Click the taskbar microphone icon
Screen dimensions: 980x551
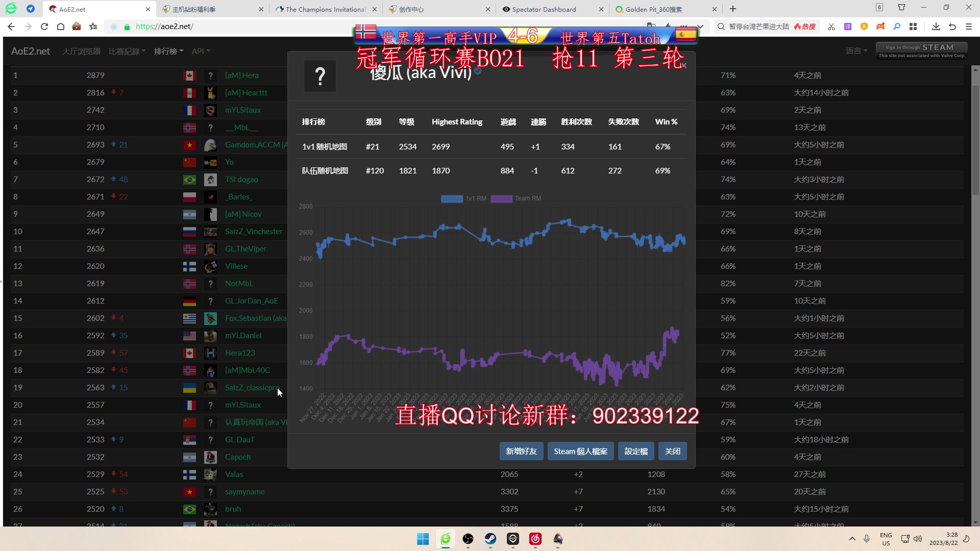[867, 539]
